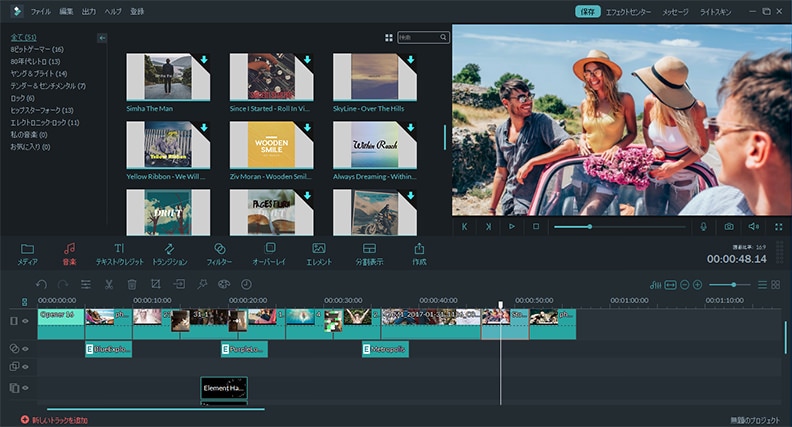Zoom in timeline with plus icon
The image size is (792, 427).
click(x=698, y=285)
